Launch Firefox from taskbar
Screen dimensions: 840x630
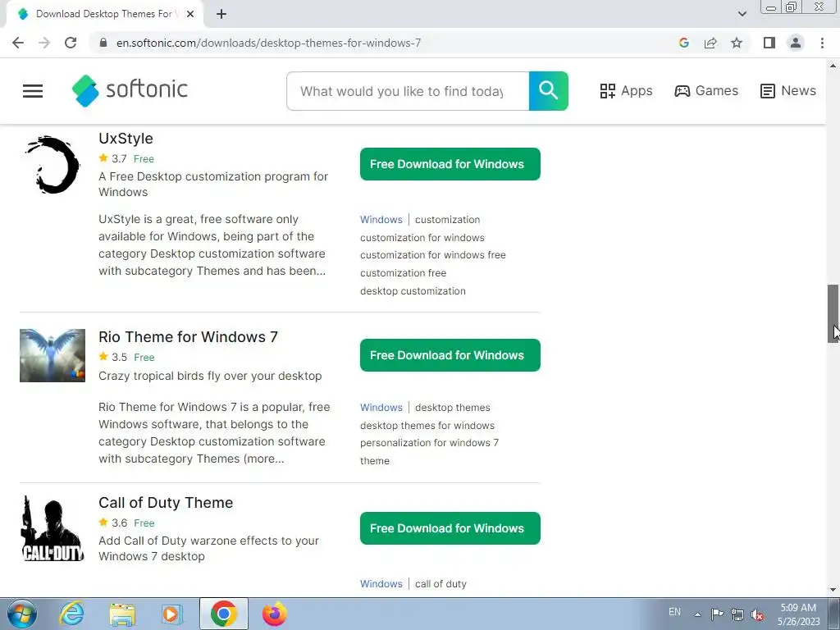[x=274, y=614]
